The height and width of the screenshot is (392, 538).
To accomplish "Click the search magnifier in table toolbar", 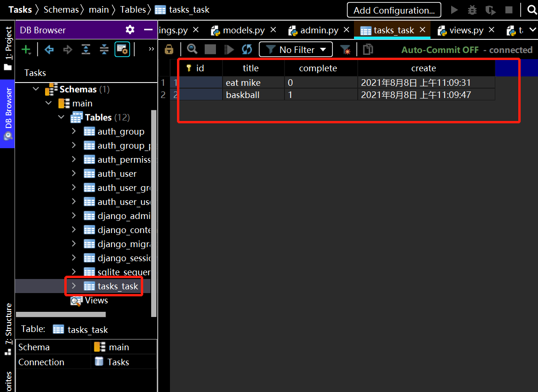I will coord(192,49).
